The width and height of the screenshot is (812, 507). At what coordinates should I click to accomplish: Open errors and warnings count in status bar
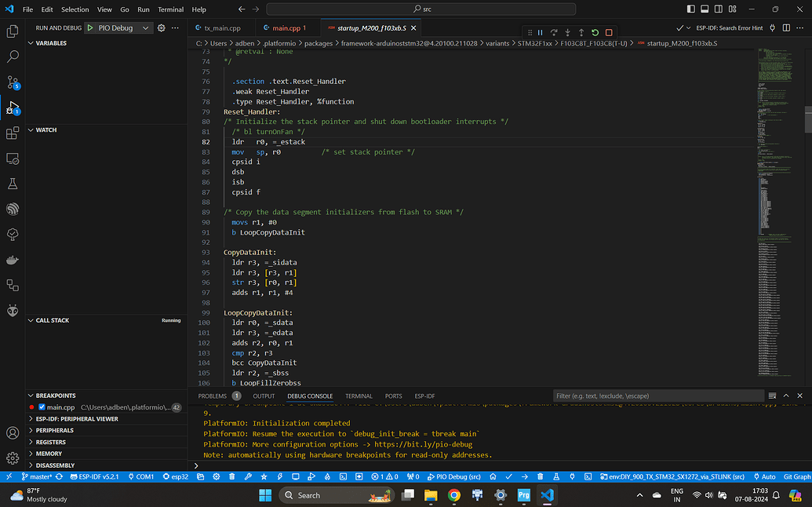tap(384, 476)
